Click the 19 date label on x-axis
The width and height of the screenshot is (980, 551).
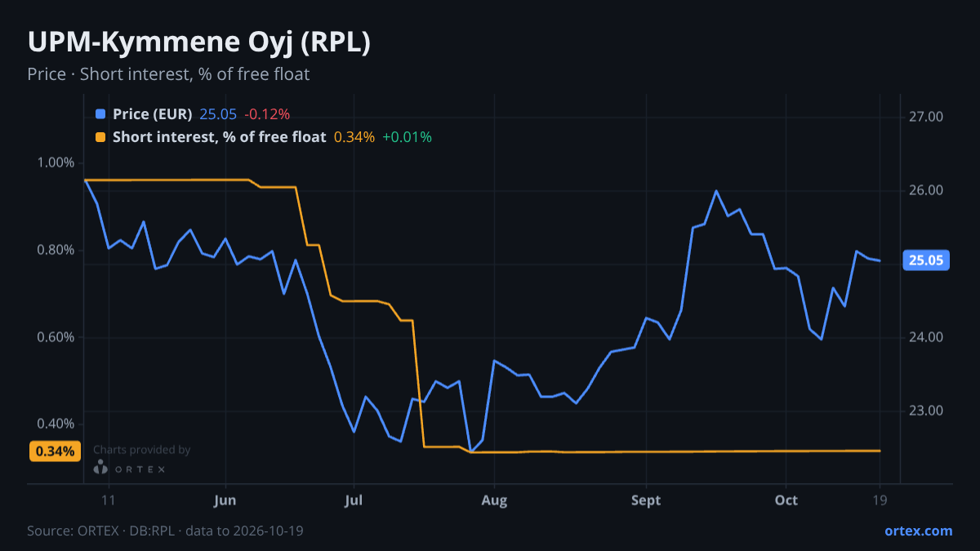tap(880, 500)
